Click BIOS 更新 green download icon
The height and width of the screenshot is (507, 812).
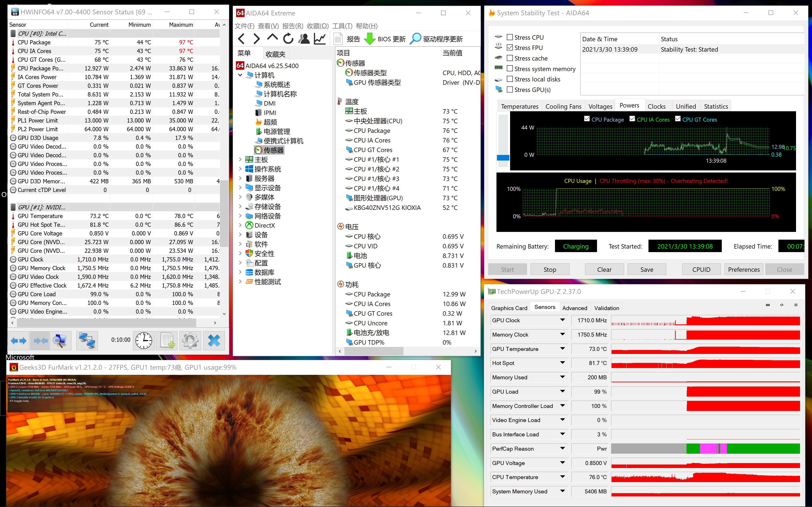[x=370, y=39]
